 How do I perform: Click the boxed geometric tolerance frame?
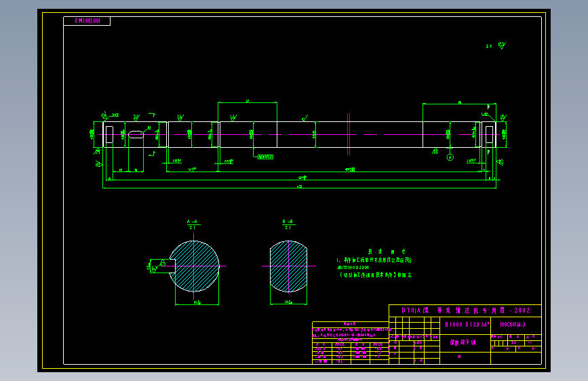click(265, 157)
